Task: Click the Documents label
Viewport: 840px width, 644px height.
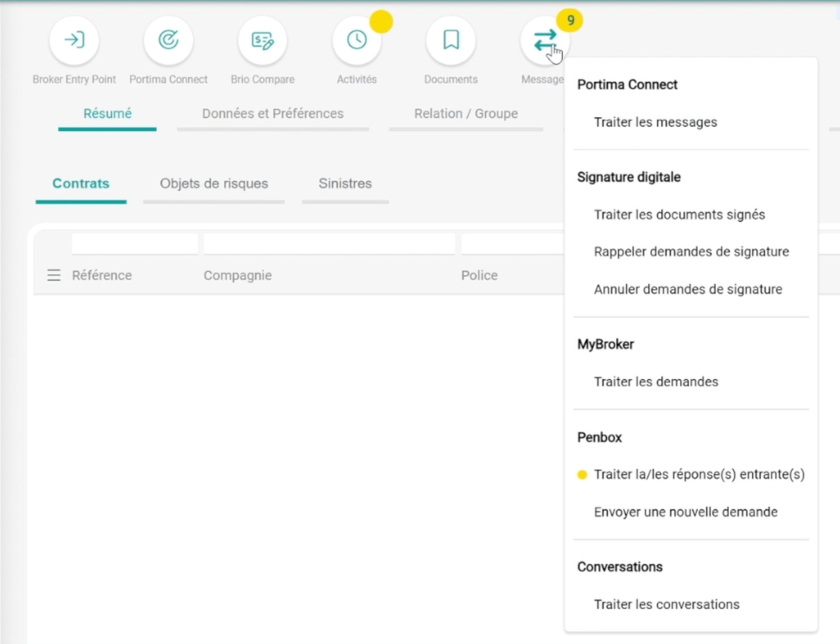Action: 451,80
